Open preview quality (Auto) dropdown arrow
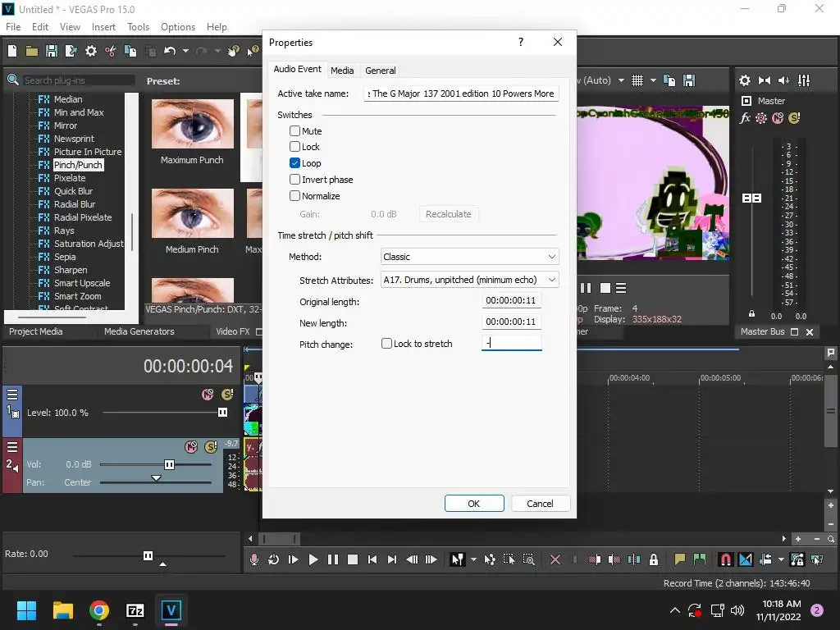Viewport: 840px width, 630px height. pos(621,80)
